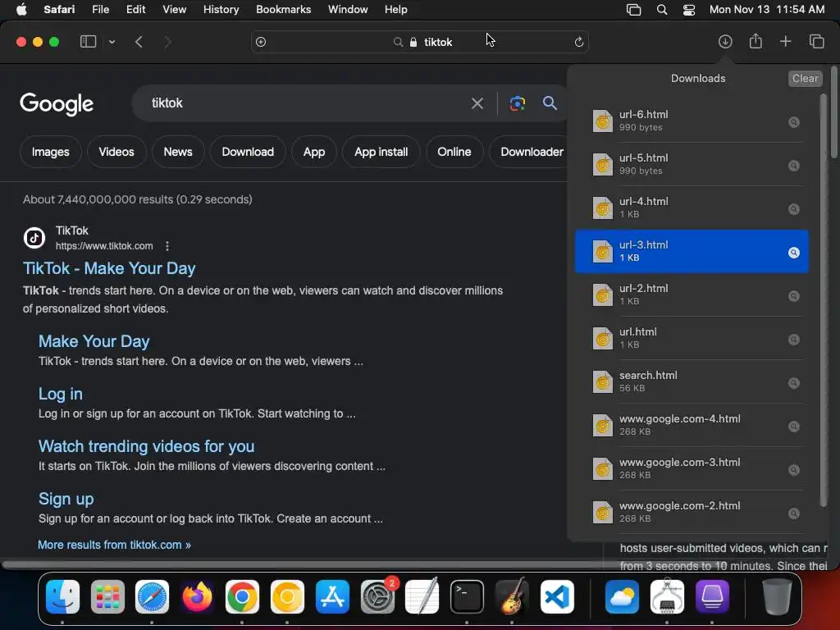Screen dimensions: 840x630
Task: Reveal www.google.com-3.html in Finder
Action: [x=794, y=469]
